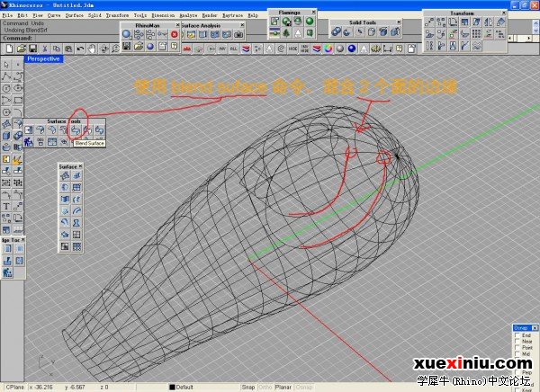Open the Transform menu
Viewport: 540px width, 392px height.
(117, 15)
